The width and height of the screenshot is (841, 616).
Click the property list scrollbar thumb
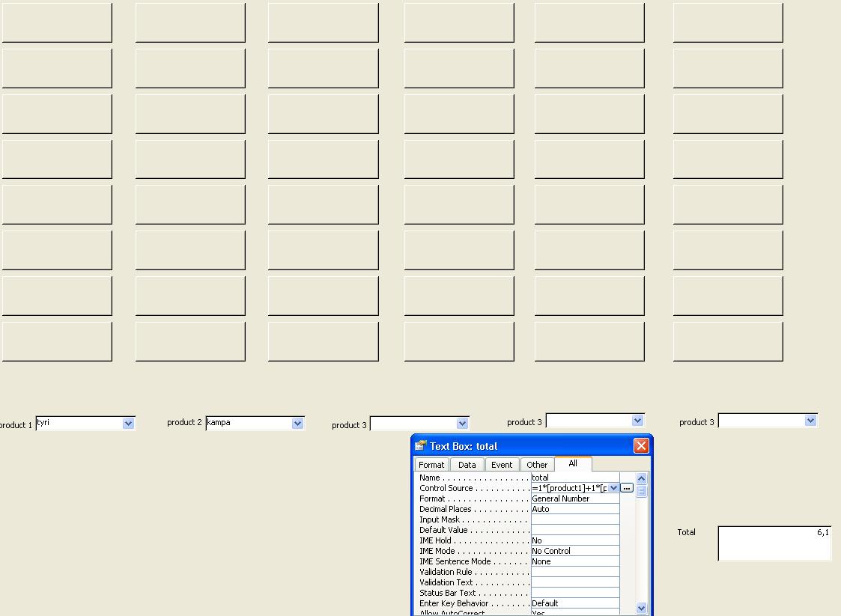pos(641,492)
